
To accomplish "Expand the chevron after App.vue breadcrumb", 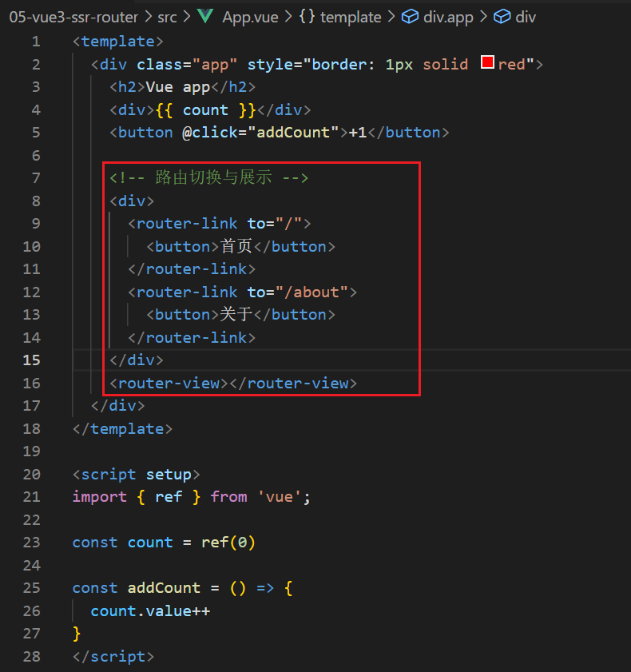I will point(288,17).
